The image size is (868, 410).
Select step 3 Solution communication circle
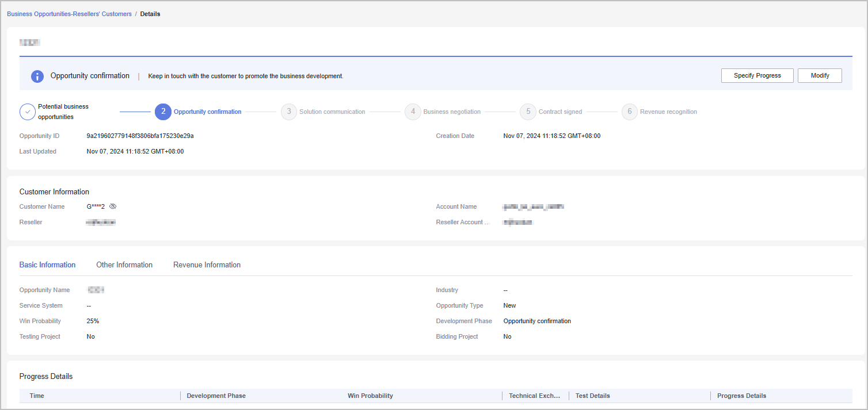[x=289, y=112]
